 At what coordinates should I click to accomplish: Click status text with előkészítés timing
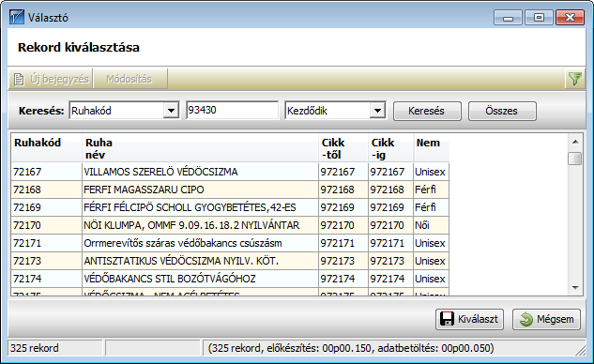[351, 348]
